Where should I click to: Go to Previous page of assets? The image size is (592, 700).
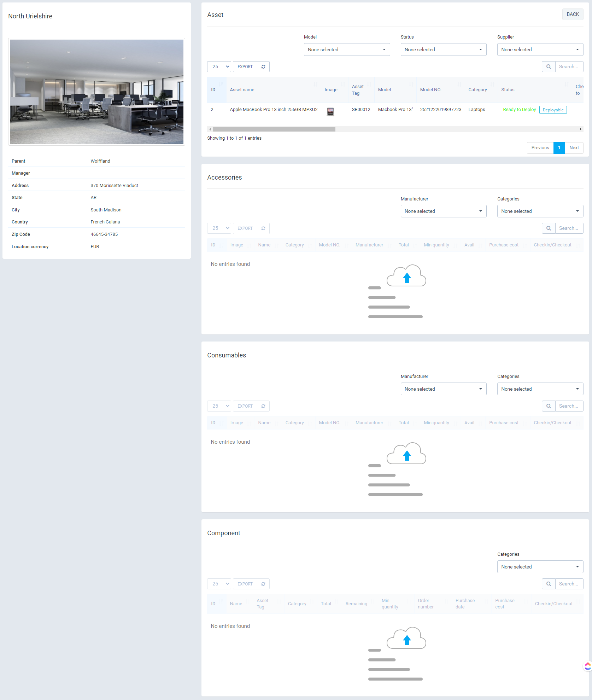pyautogui.click(x=540, y=148)
